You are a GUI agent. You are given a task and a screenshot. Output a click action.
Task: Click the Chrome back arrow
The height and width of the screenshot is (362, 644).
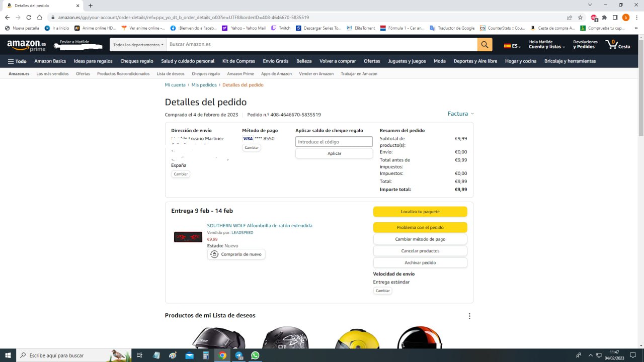point(7,17)
